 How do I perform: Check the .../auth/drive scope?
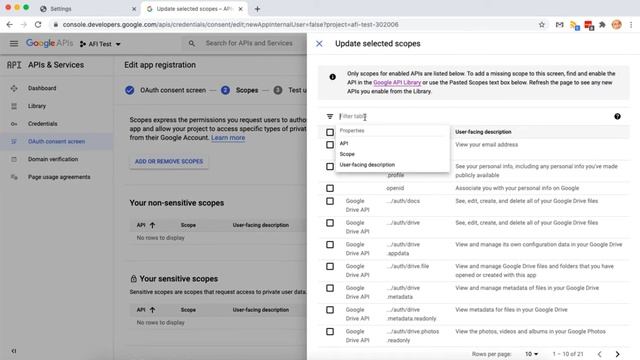[x=330, y=223]
